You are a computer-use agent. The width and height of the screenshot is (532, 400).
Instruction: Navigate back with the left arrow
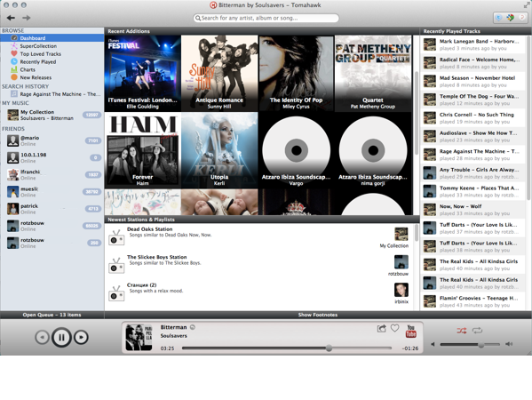point(11,18)
